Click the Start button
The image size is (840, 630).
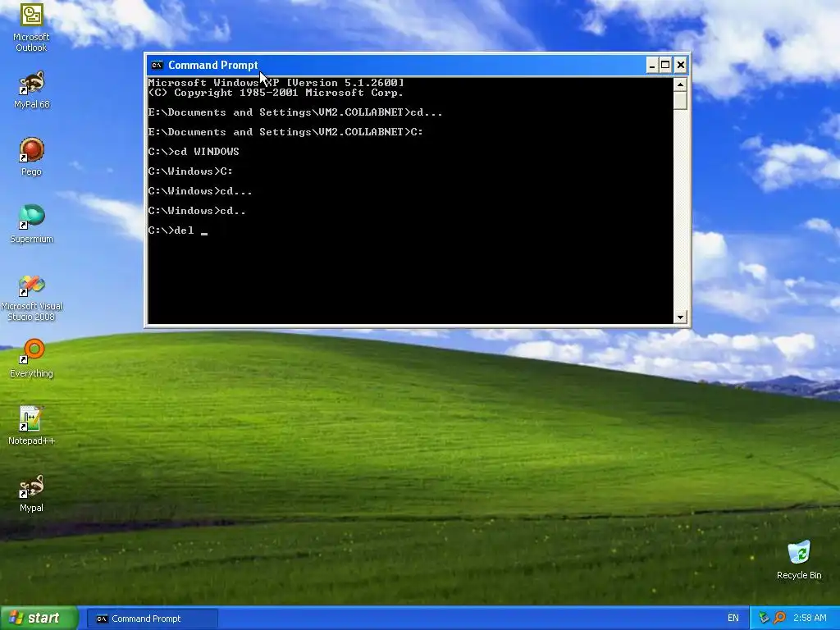click(39, 619)
